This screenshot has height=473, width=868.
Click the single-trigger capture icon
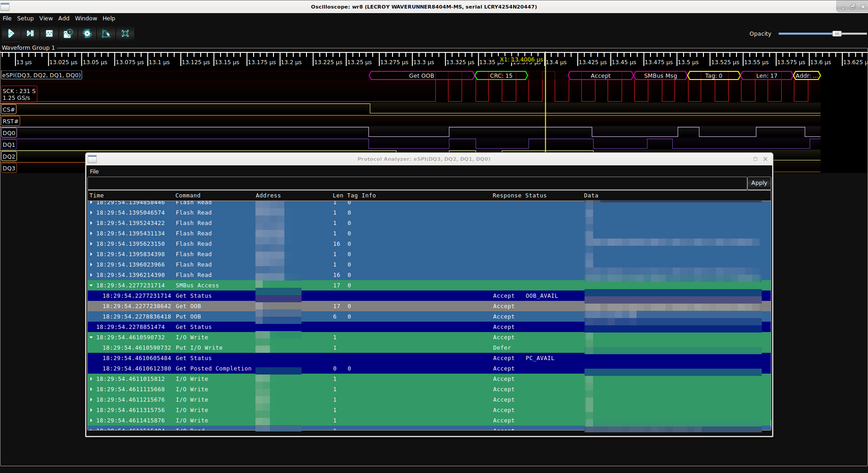click(30, 33)
